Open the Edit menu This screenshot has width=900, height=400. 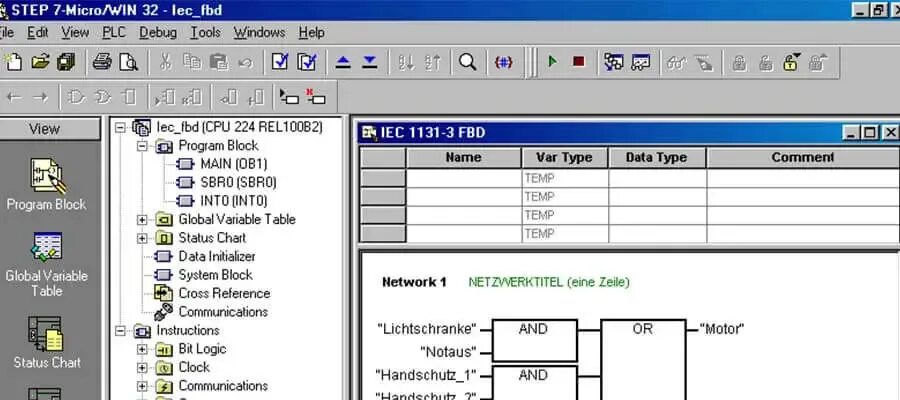(x=38, y=33)
